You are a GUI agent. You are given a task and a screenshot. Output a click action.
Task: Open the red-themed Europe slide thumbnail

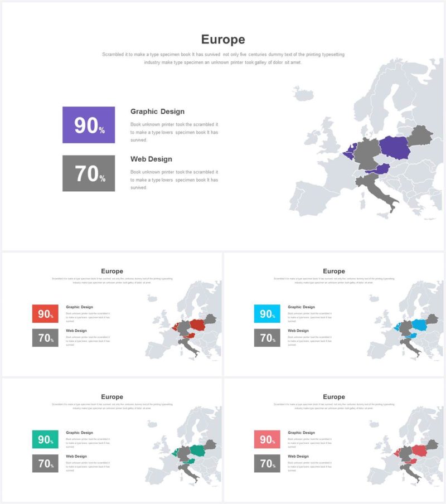[112, 314]
